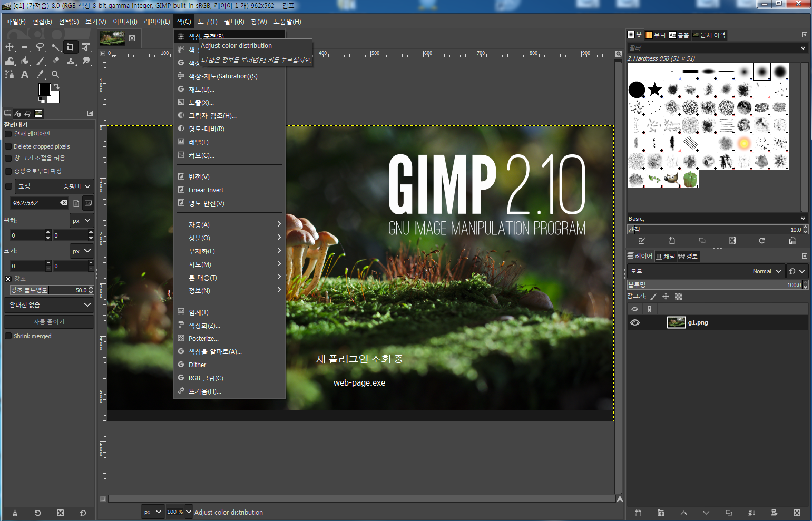Enable the 'Shrink merged' checkbox

(x=8, y=336)
